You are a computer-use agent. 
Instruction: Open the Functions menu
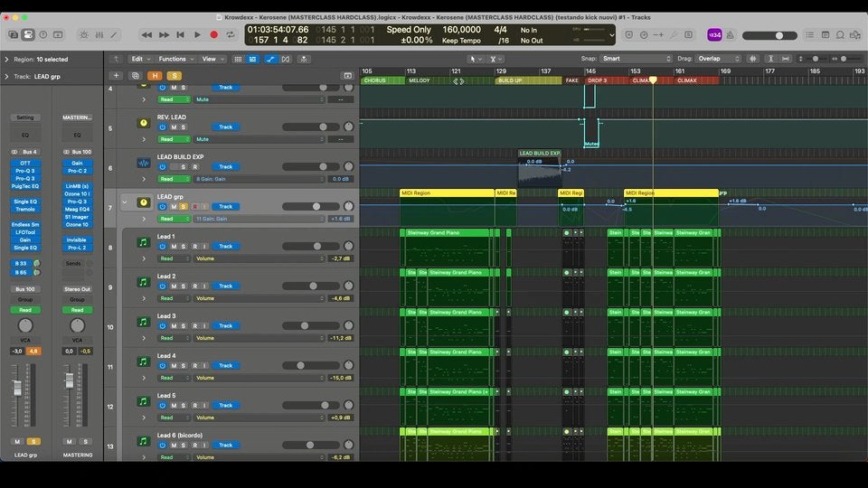(175, 59)
